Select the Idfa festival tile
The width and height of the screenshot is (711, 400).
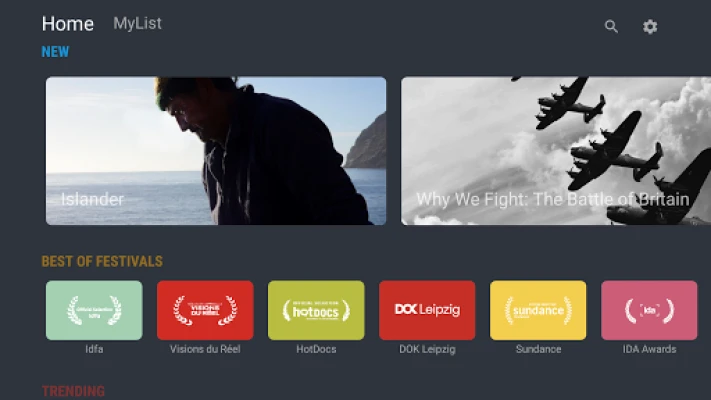click(94, 310)
